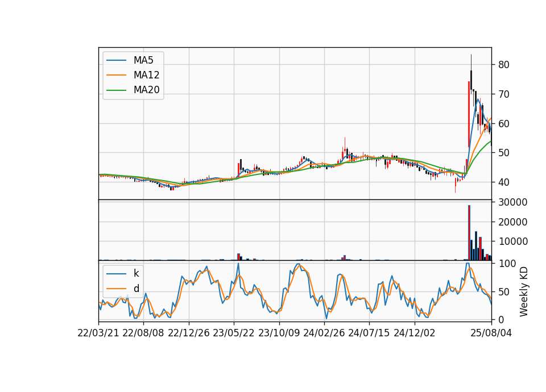Click the KD axis value 50
This screenshot has width=546, height=392.
503,292
